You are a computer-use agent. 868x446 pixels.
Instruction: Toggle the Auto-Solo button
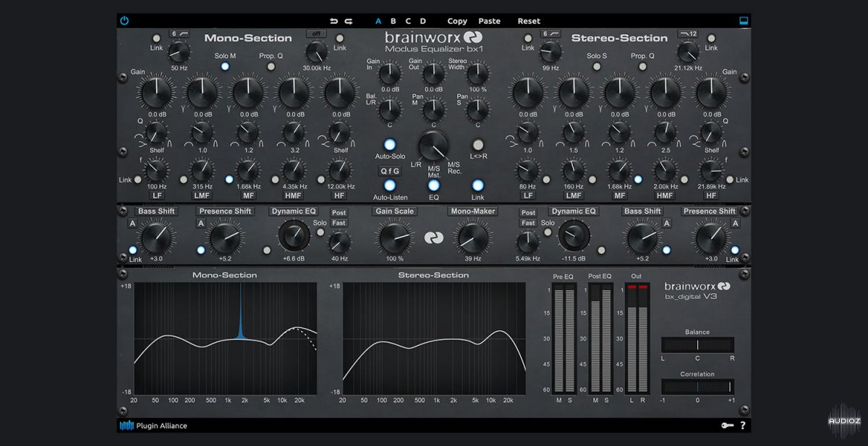pyautogui.click(x=390, y=144)
